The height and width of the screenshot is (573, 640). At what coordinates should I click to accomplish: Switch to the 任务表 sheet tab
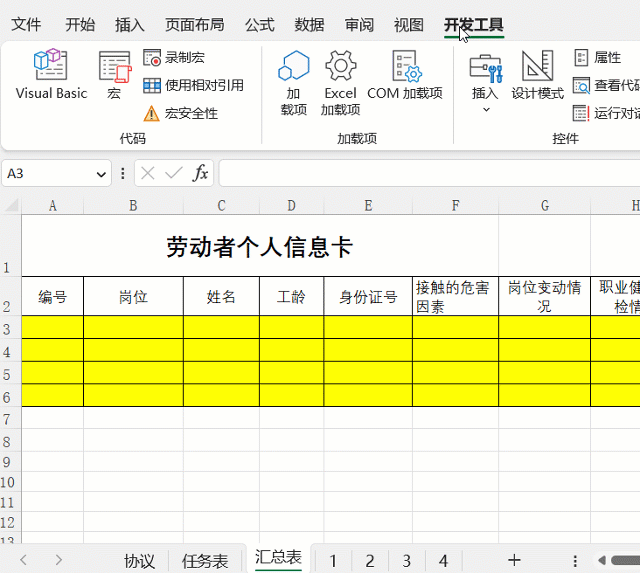pyautogui.click(x=205, y=561)
